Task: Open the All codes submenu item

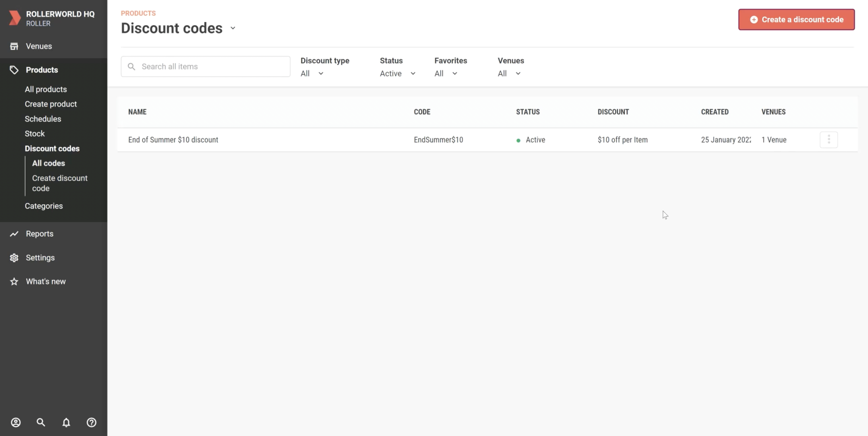Action: pyautogui.click(x=48, y=163)
